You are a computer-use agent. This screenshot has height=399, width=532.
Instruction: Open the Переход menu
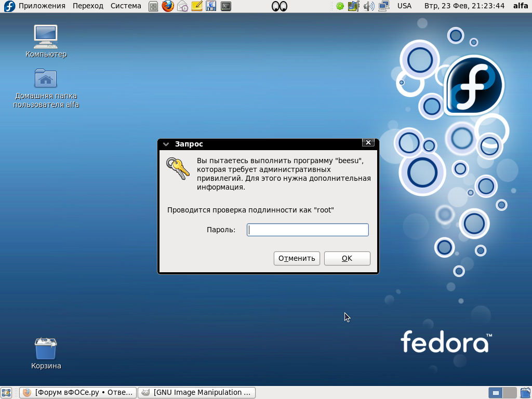click(88, 6)
